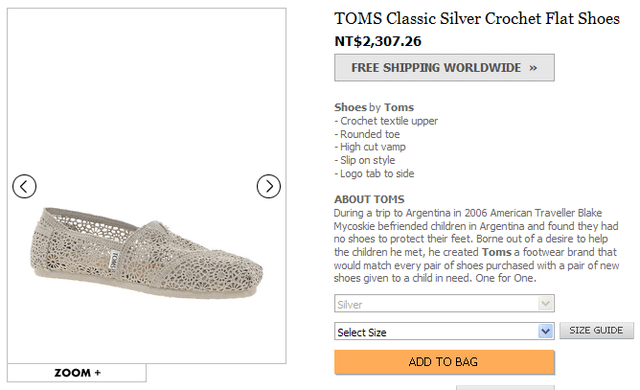Click the blue arrow on the Select Size box

tap(546, 331)
